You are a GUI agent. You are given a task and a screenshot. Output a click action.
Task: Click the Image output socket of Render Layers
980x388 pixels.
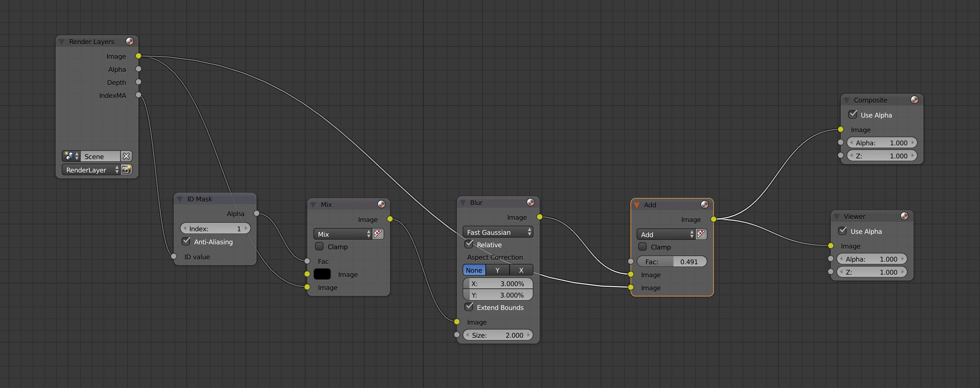(138, 56)
